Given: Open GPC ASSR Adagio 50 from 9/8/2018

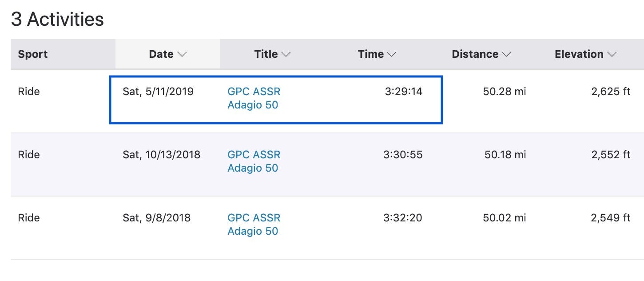Looking at the screenshot, I should coord(254,225).
